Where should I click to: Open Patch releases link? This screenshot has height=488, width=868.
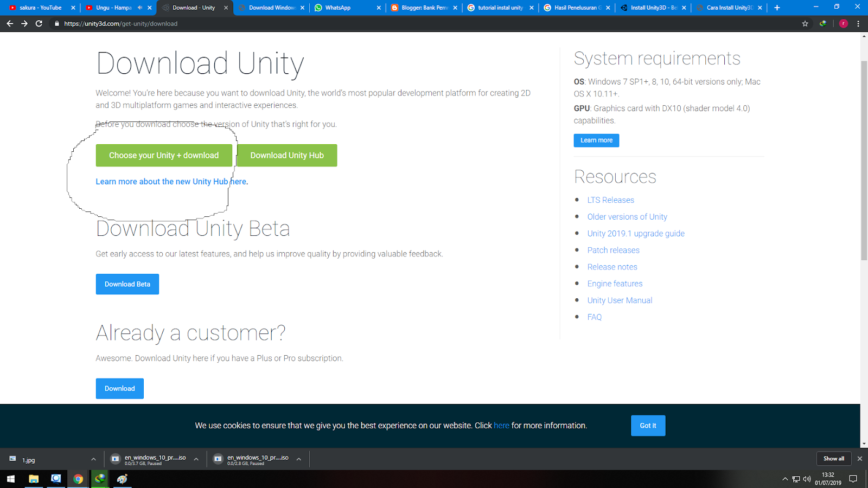coord(613,251)
